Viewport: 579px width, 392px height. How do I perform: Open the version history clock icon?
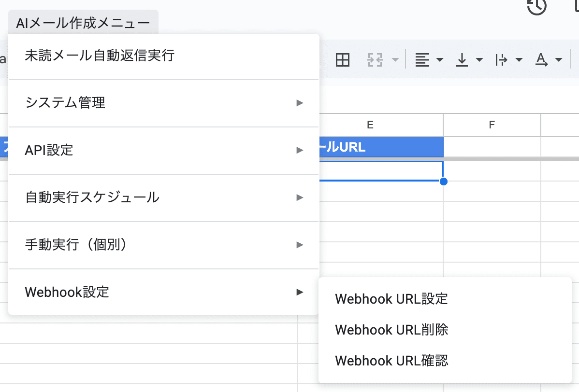(536, 7)
